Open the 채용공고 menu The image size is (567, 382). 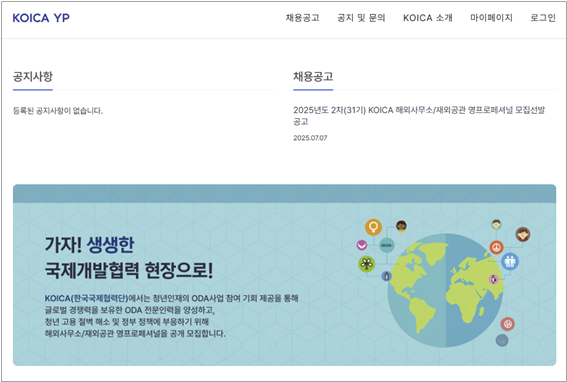302,18
